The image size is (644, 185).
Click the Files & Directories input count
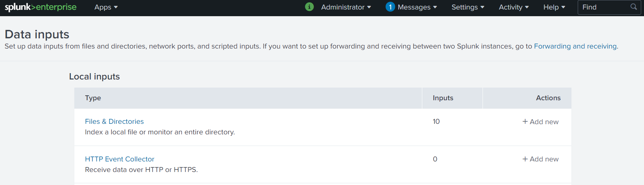(x=436, y=121)
